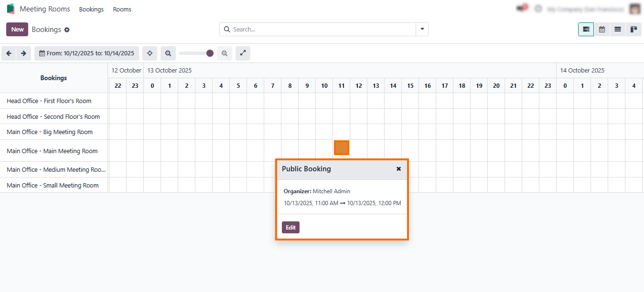Open the user avatar menu
Viewport: 644px width, 292px height.
point(634,9)
